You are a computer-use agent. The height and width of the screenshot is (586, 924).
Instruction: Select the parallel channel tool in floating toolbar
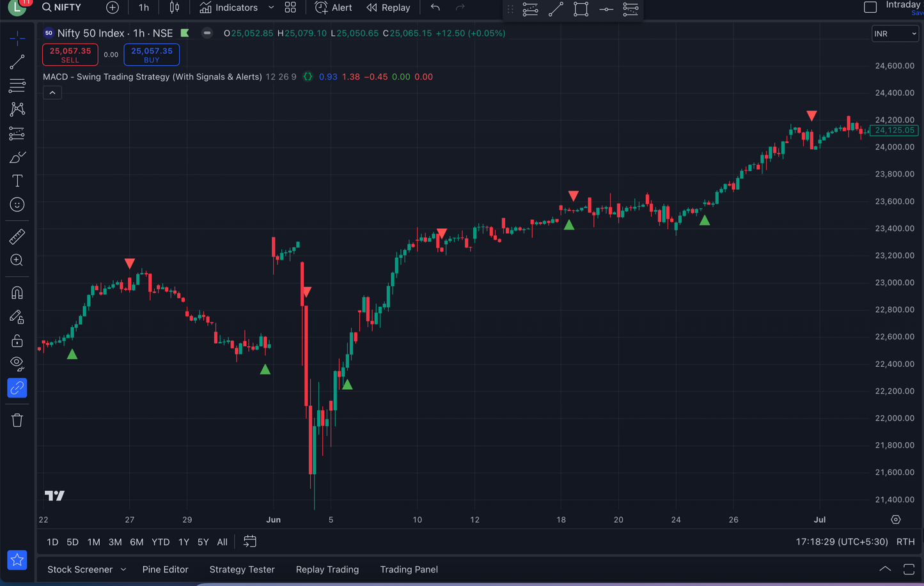click(530, 9)
